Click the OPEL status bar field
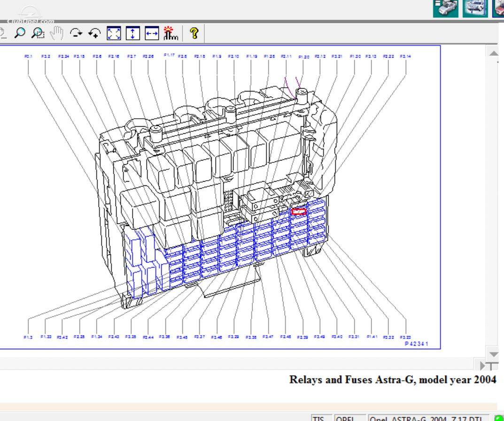This screenshot has width=504, height=421. tap(350, 418)
